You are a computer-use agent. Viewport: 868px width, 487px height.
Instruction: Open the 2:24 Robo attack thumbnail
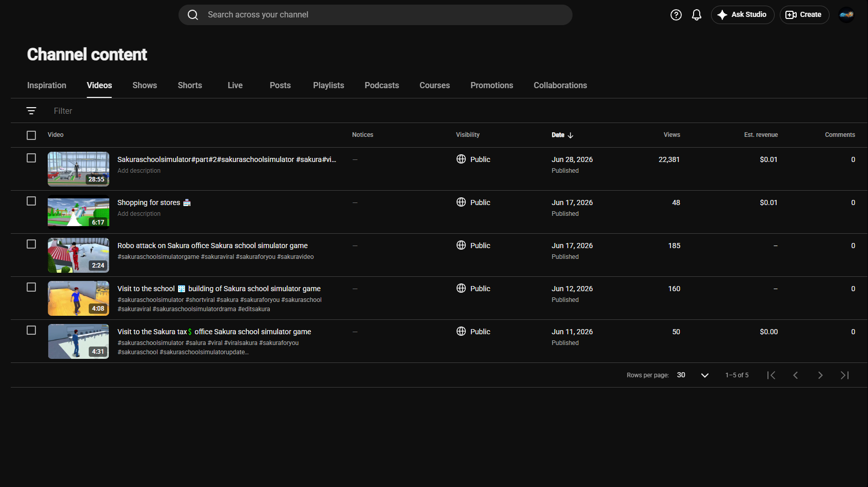(78, 255)
